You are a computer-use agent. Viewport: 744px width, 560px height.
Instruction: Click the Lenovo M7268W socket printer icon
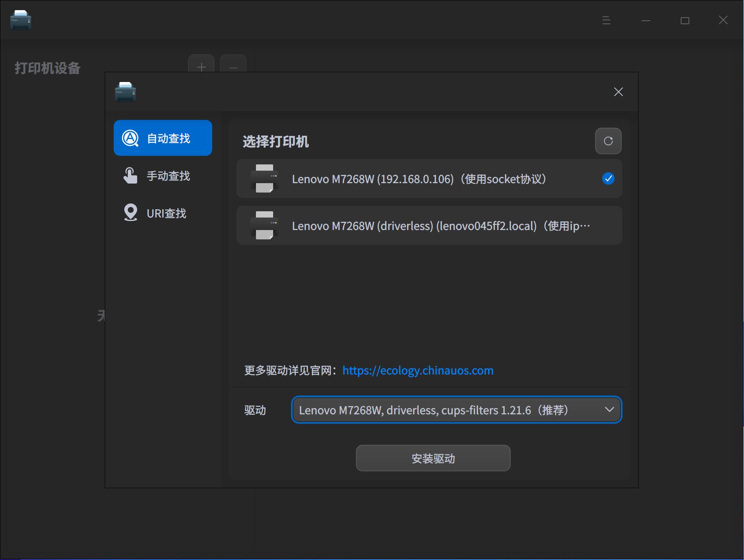coord(264,179)
